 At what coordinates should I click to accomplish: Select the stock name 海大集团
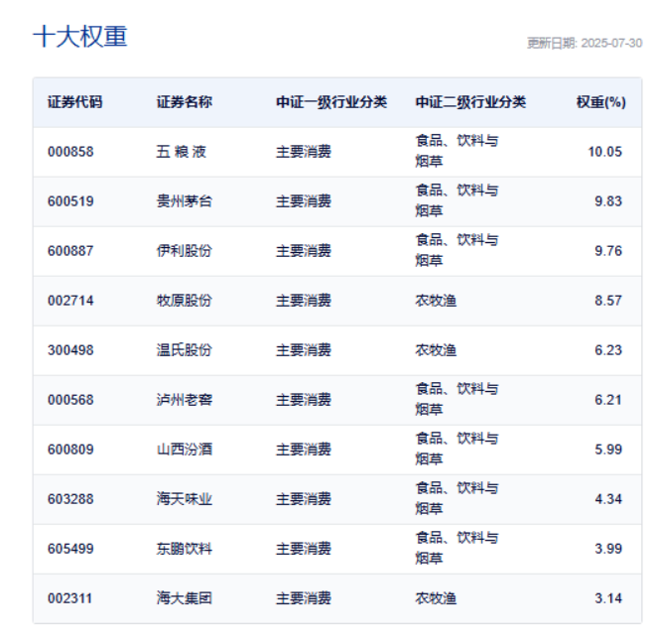tap(185, 598)
